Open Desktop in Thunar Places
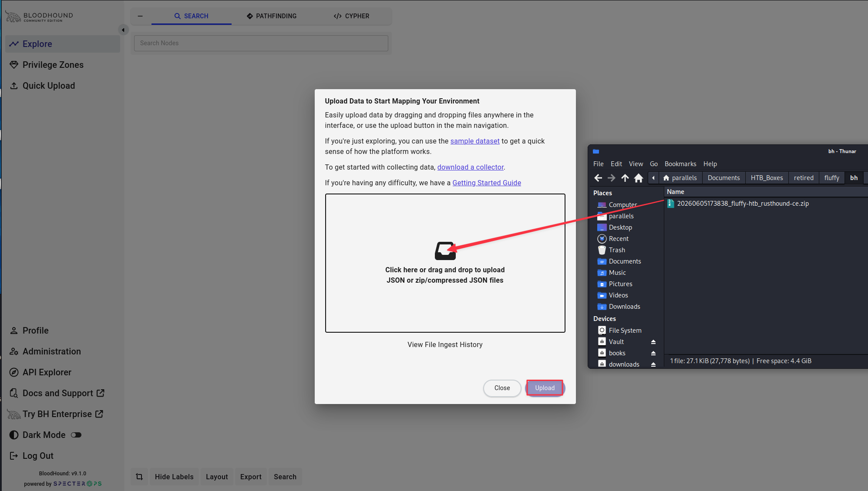Image resolution: width=868 pixels, height=491 pixels. pyautogui.click(x=620, y=227)
